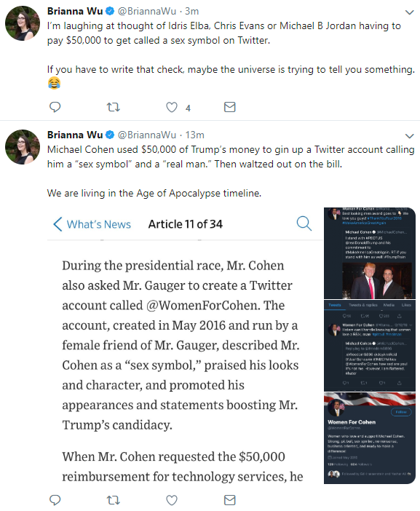The image size is (420, 511).
Task: Expand the second tweet's options chevron
Action: [409, 136]
